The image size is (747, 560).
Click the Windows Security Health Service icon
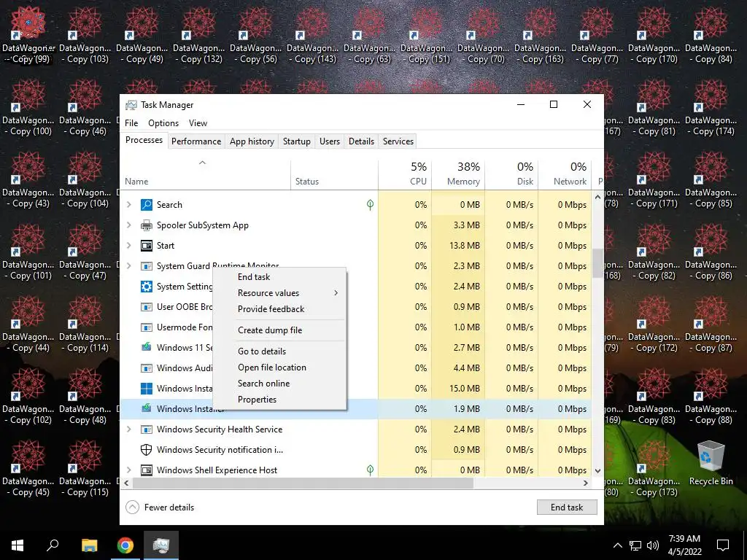[146, 429]
